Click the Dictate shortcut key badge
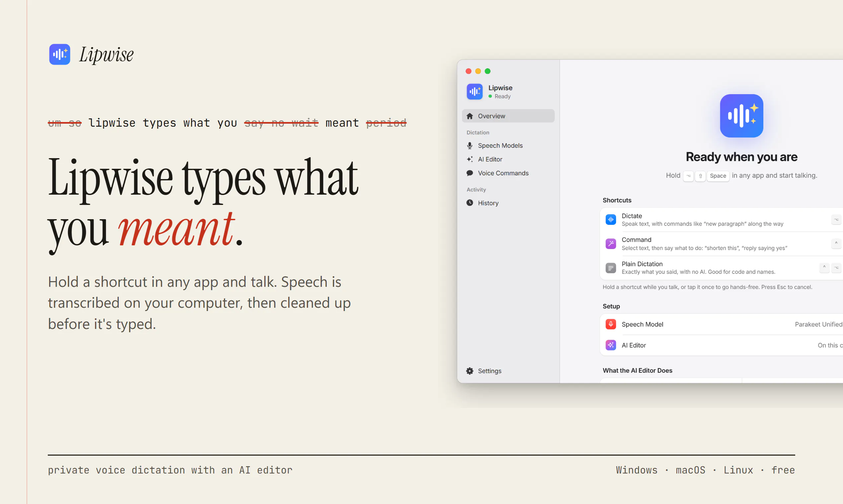Screen dimensions: 843x504 click(x=836, y=220)
